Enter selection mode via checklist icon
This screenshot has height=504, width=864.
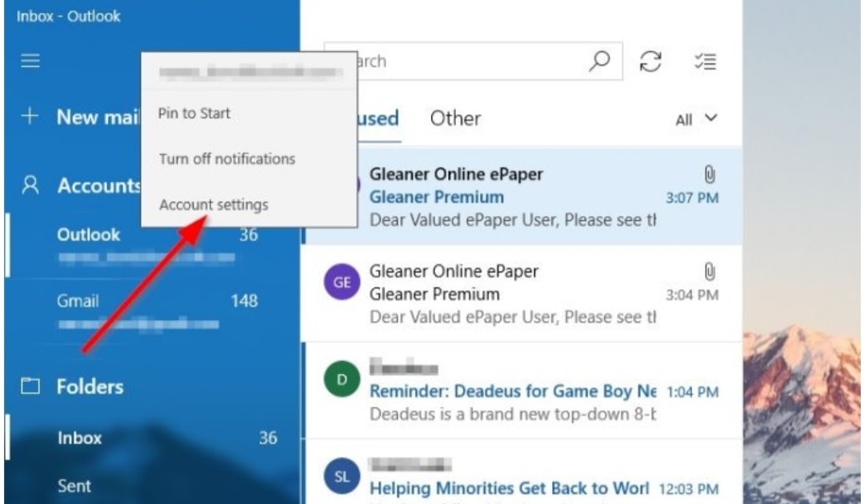click(706, 61)
